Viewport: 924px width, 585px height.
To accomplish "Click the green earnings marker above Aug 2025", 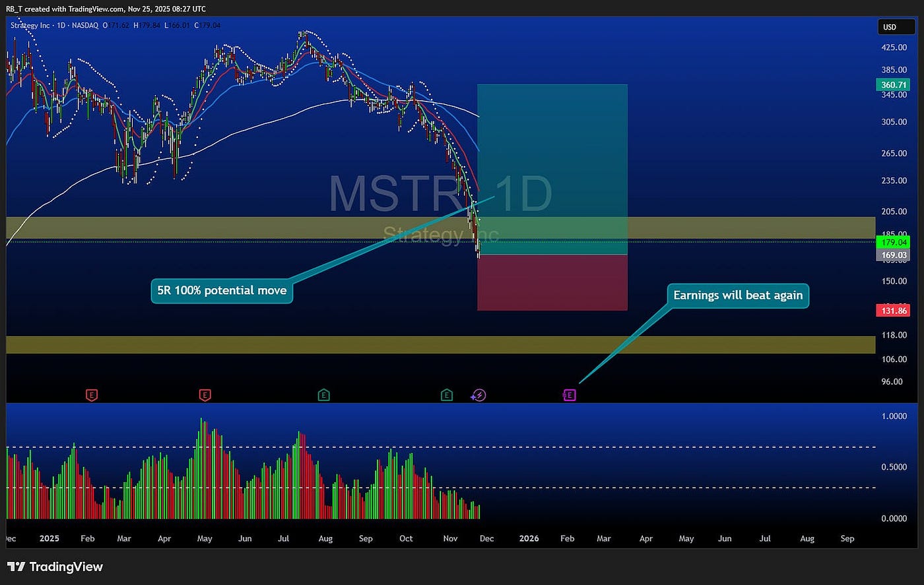I will (323, 395).
